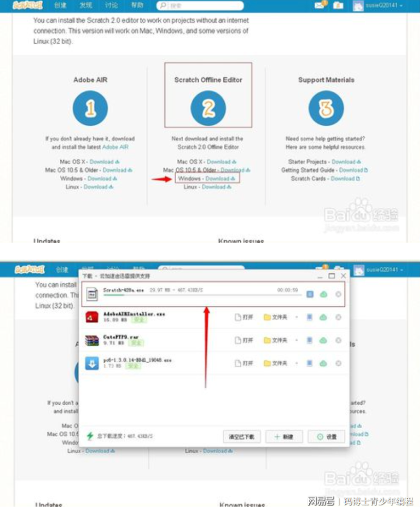Click 清空已下载 button in download dialog
Screen dimensions: 420x511
click(x=242, y=437)
